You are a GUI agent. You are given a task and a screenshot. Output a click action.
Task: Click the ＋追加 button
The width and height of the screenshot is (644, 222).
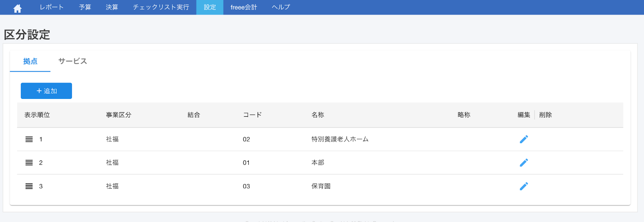point(46,91)
